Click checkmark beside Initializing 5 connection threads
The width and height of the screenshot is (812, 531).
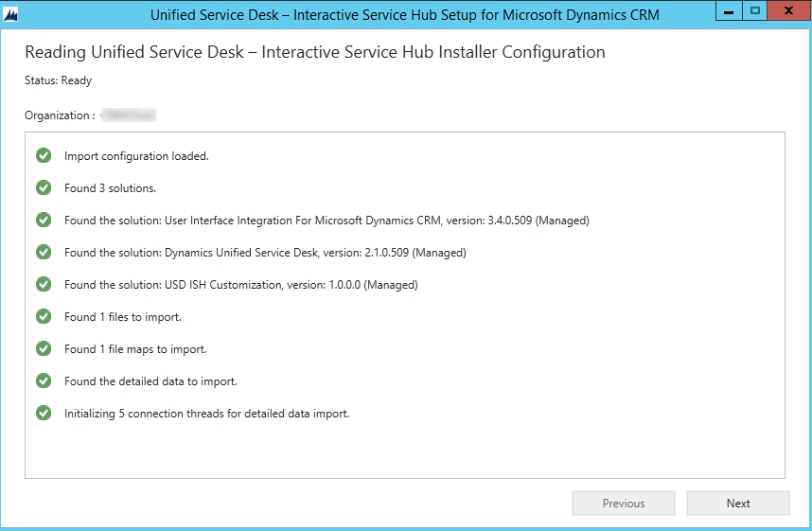click(x=44, y=414)
